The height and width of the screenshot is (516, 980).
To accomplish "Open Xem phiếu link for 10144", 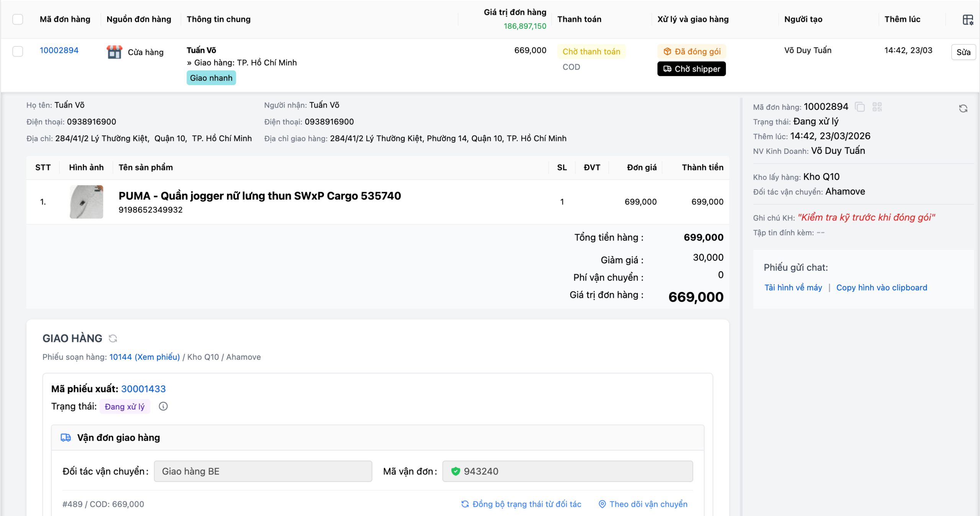I will [x=157, y=357].
